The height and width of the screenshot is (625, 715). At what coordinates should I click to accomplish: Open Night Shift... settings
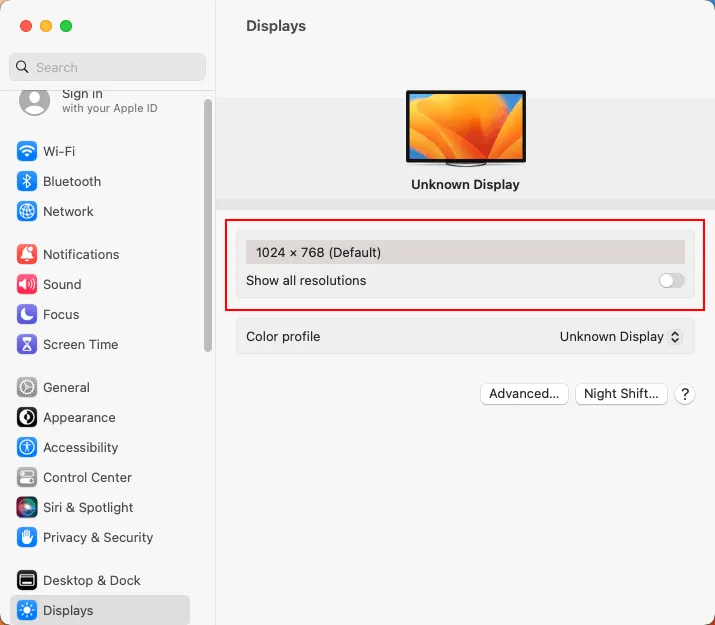click(621, 394)
